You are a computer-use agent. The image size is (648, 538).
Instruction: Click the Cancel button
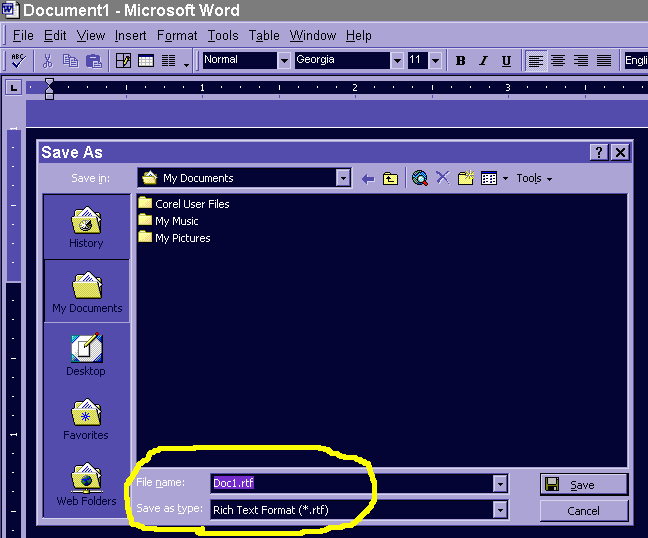584,511
